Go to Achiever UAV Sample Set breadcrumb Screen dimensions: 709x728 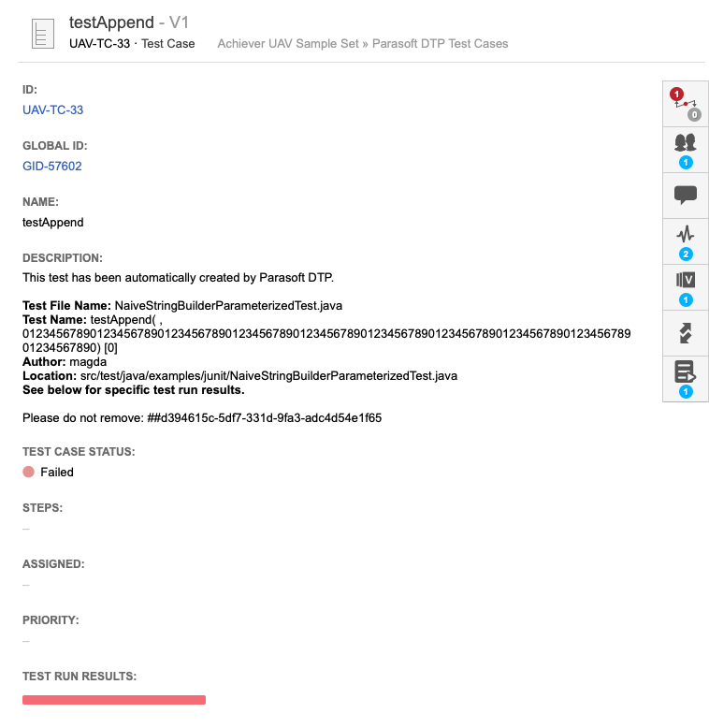click(288, 44)
